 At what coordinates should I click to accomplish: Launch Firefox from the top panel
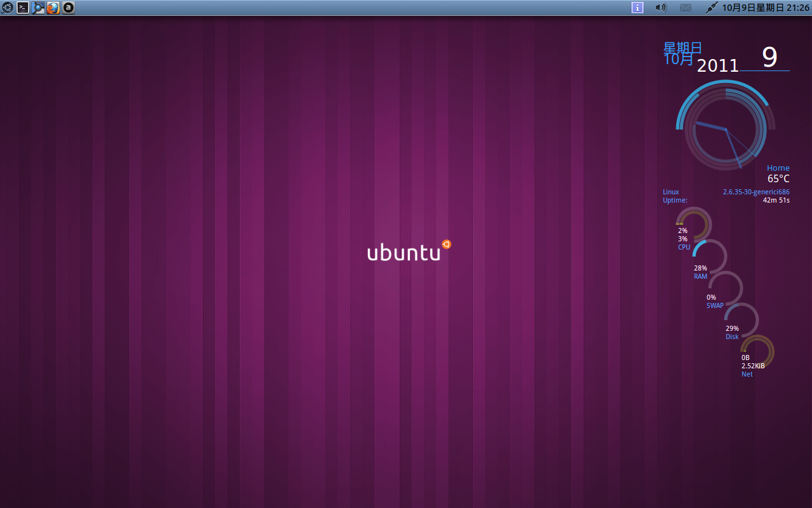coord(53,8)
